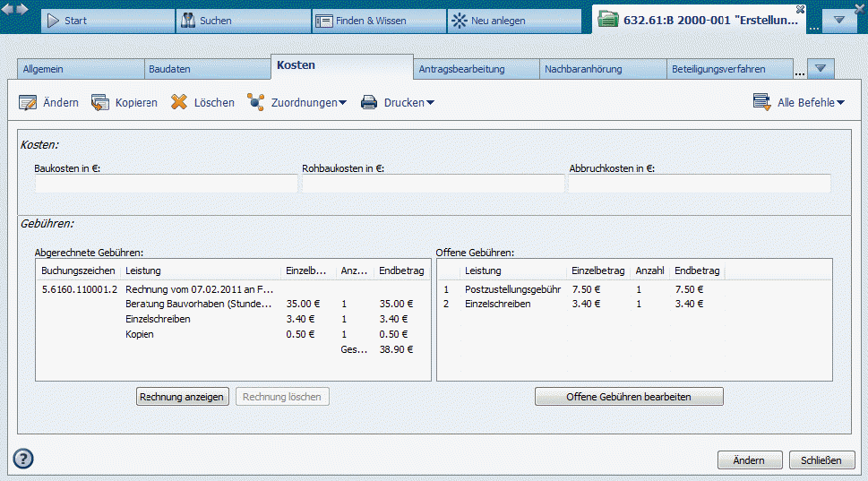Switch to the Nachbaranhörung tab
Viewport: 868px width, 481px height.
[604, 69]
